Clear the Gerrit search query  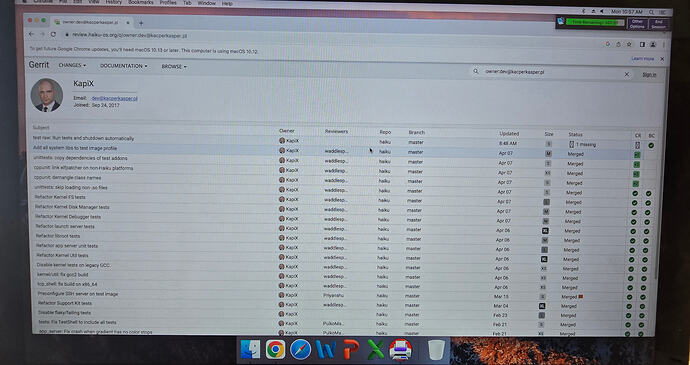click(x=627, y=74)
